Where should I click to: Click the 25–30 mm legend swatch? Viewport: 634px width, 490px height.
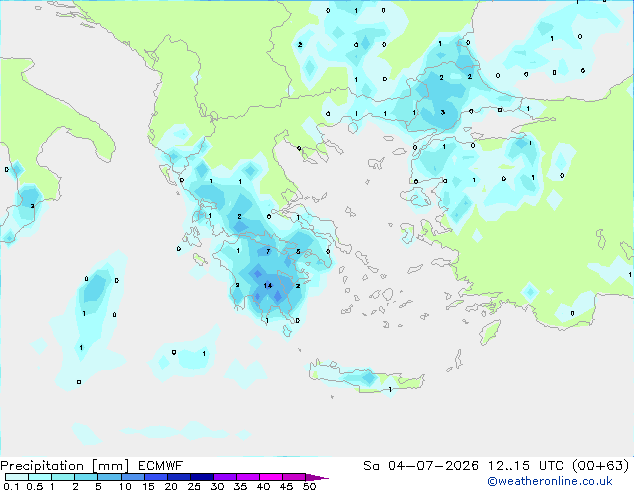tap(202, 477)
